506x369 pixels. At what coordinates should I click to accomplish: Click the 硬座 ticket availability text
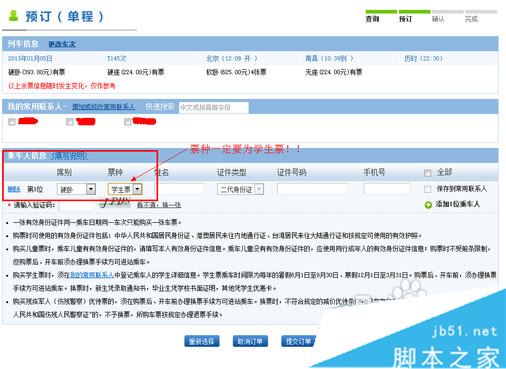pos(135,72)
